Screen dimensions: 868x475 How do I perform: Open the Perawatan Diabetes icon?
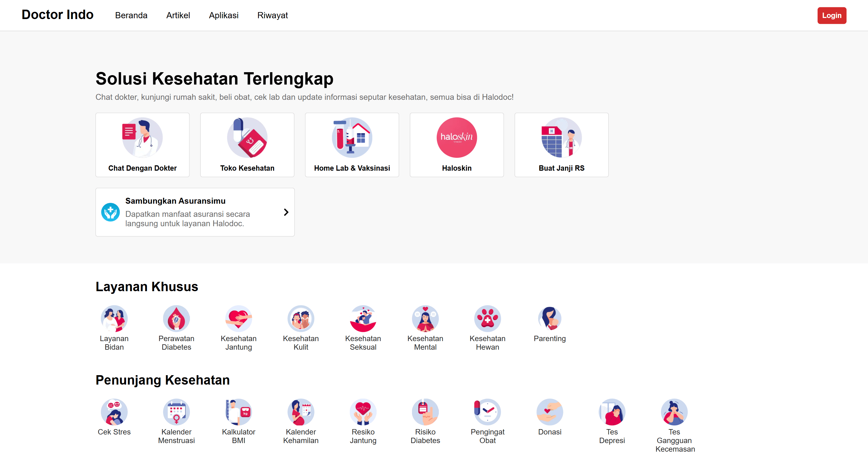(176, 319)
